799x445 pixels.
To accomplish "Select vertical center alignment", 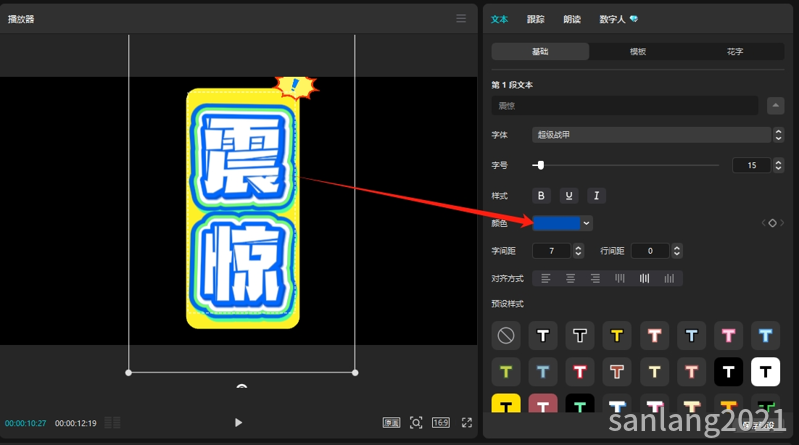I will [x=645, y=278].
